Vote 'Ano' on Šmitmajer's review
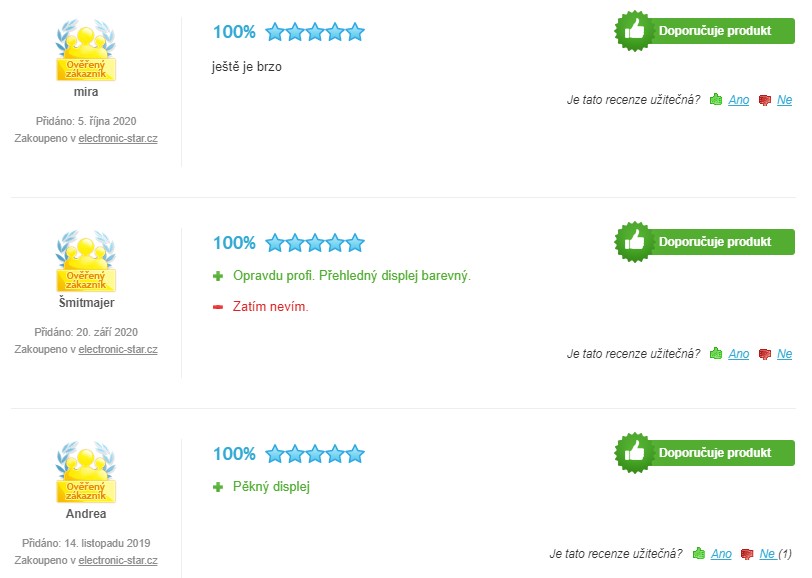This screenshot has height=578, width=812. coord(738,353)
